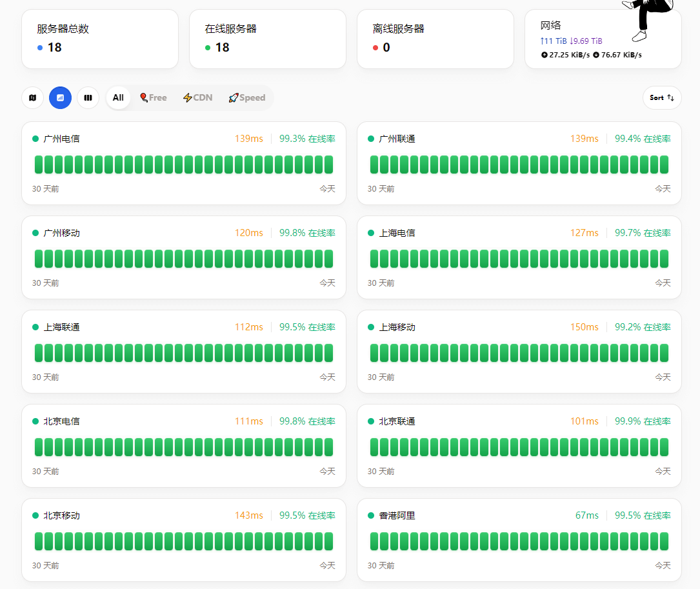Click the blue service chart view icon

tap(61, 97)
